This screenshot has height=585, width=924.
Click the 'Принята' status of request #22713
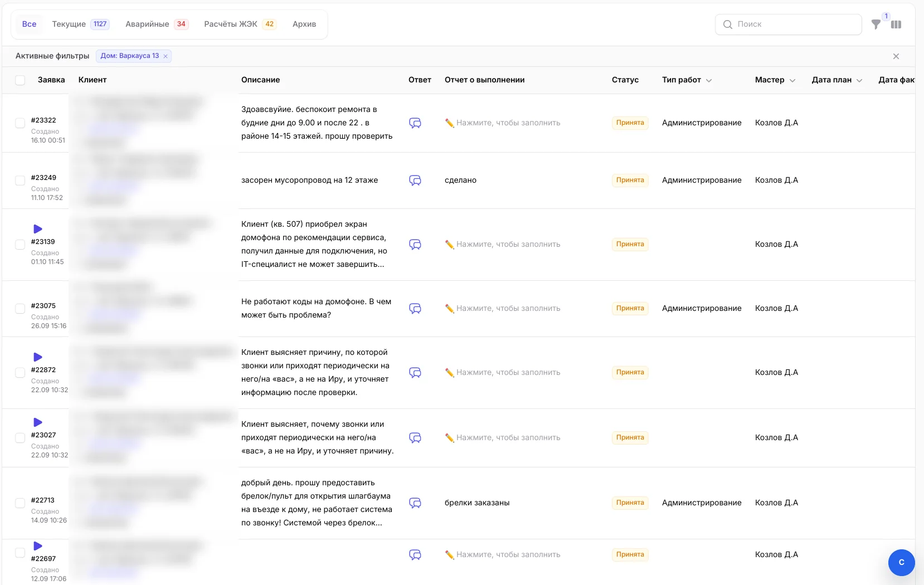click(x=630, y=503)
